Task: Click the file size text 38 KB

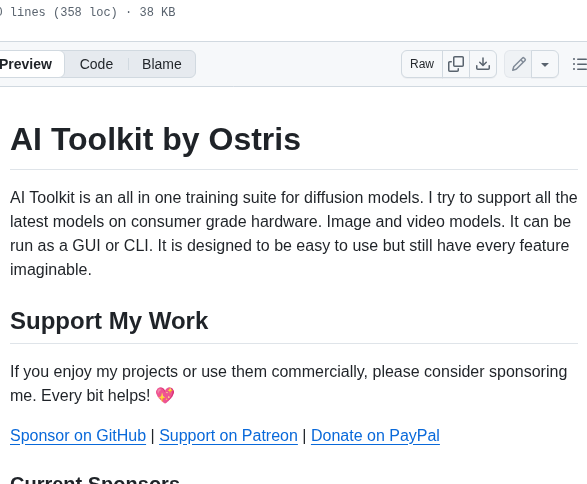Action: click(x=157, y=12)
